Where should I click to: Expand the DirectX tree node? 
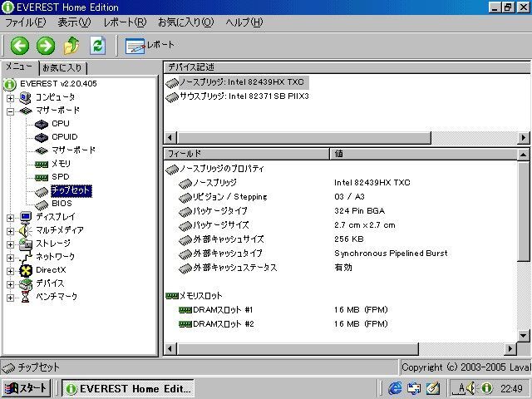point(10,271)
